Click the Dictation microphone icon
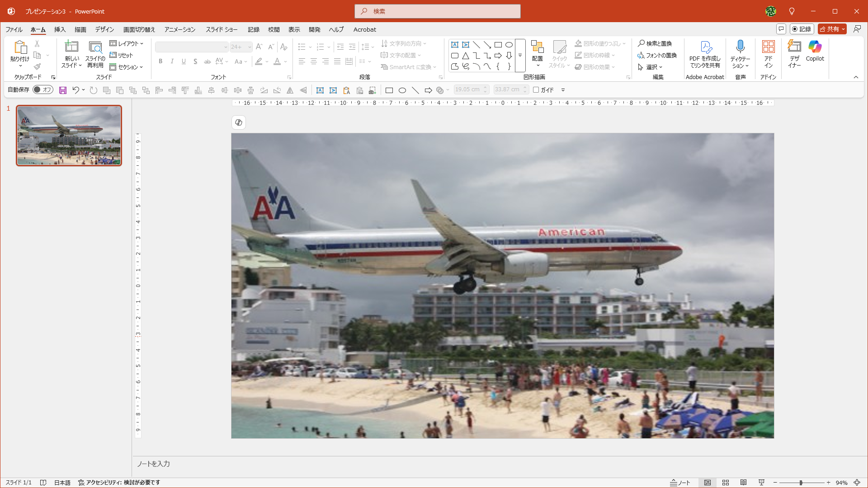 pyautogui.click(x=740, y=47)
